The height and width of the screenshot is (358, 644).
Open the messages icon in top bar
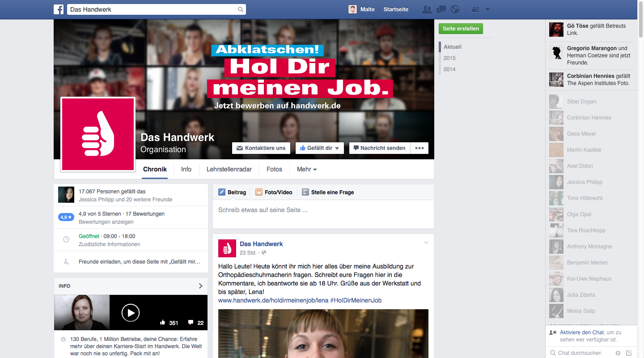click(441, 9)
